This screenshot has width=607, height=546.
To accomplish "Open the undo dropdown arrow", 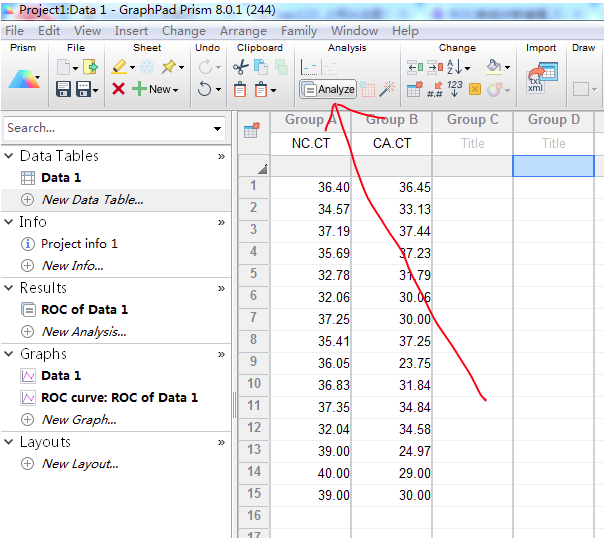I will pyautogui.click(x=218, y=90).
